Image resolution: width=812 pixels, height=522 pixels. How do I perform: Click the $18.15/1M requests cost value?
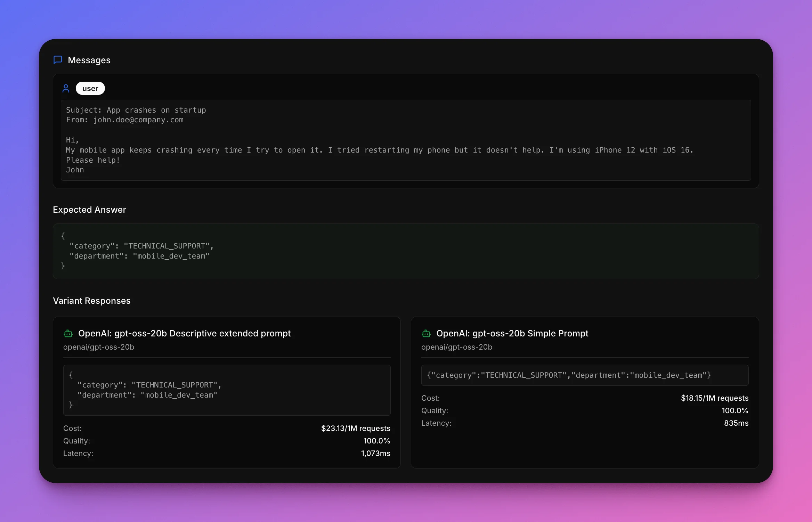coord(714,398)
